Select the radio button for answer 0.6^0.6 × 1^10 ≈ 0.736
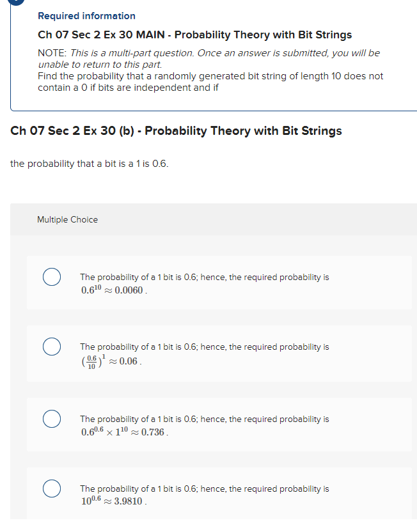The width and height of the screenshot is (417, 532). [x=52, y=419]
